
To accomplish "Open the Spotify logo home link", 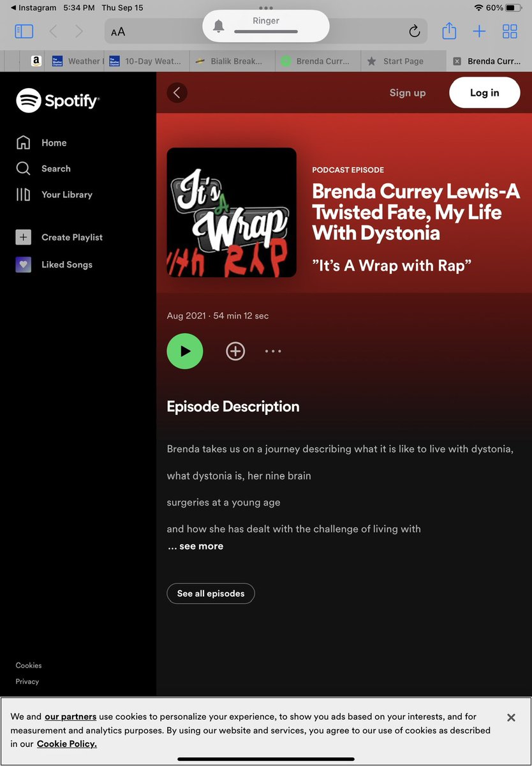I will click(x=57, y=100).
